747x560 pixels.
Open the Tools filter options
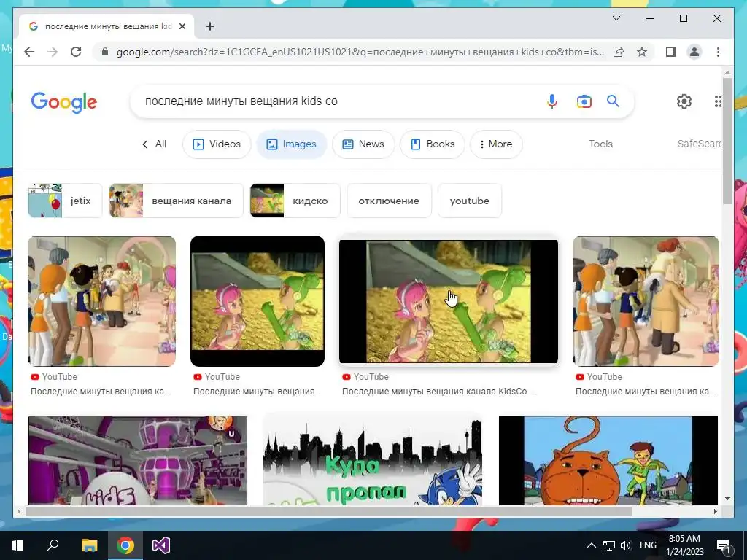(601, 144)
